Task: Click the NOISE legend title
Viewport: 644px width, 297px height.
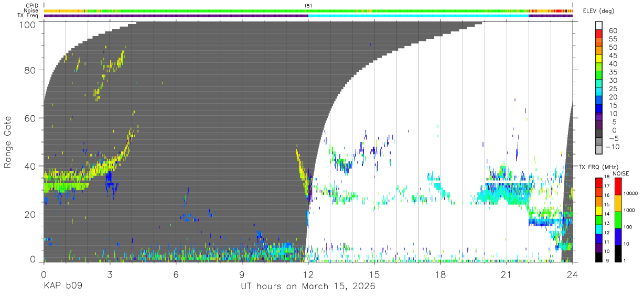Action: point(621,173)
